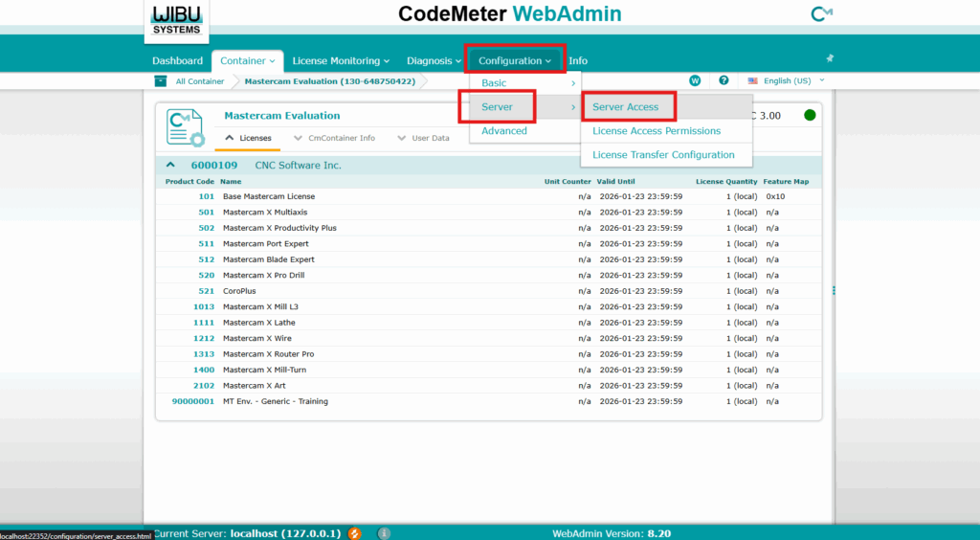The image size is (980, 540).
Task: Open the help question mark icon
Action: coord(724,80)
